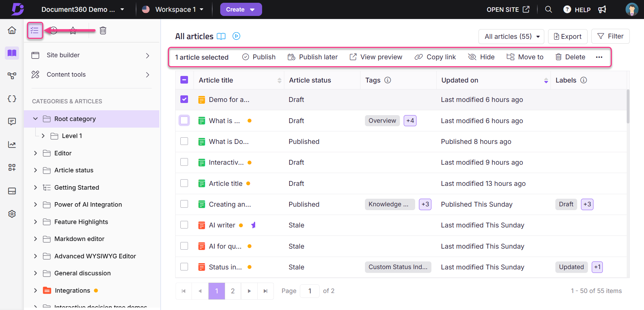This screenshot has height=310, width=644.
Task: Check the What is ... draft article checkbox
Action: (x=184, y=120)
